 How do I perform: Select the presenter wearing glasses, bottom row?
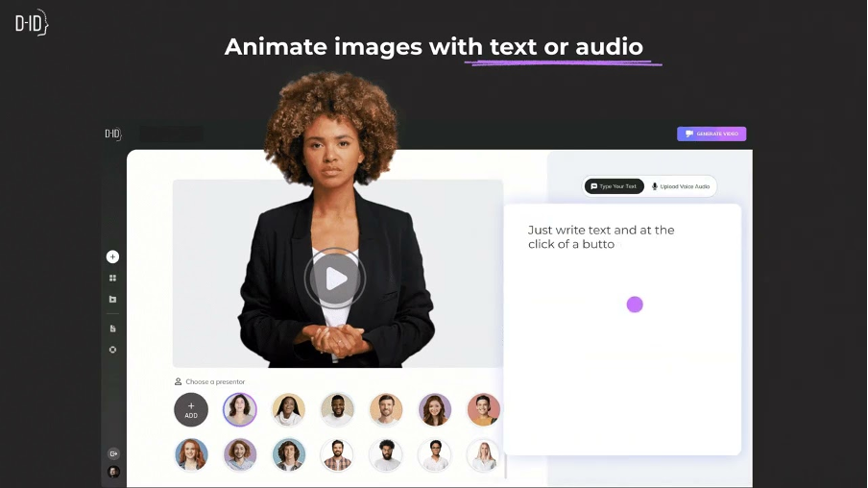point(435,454)
